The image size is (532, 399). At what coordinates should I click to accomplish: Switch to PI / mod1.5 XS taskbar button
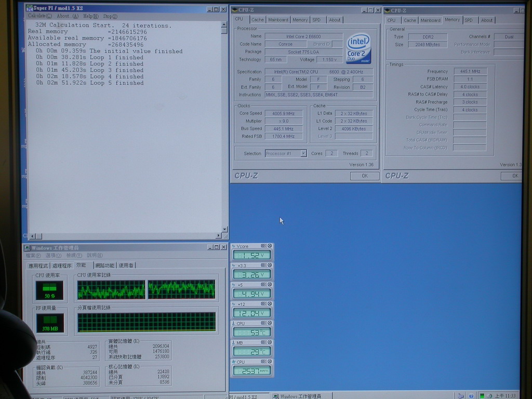point(249,396)
